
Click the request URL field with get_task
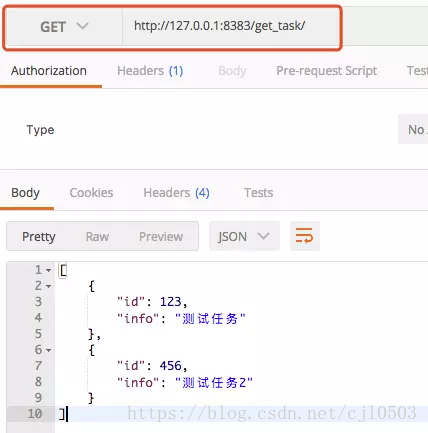231,27
